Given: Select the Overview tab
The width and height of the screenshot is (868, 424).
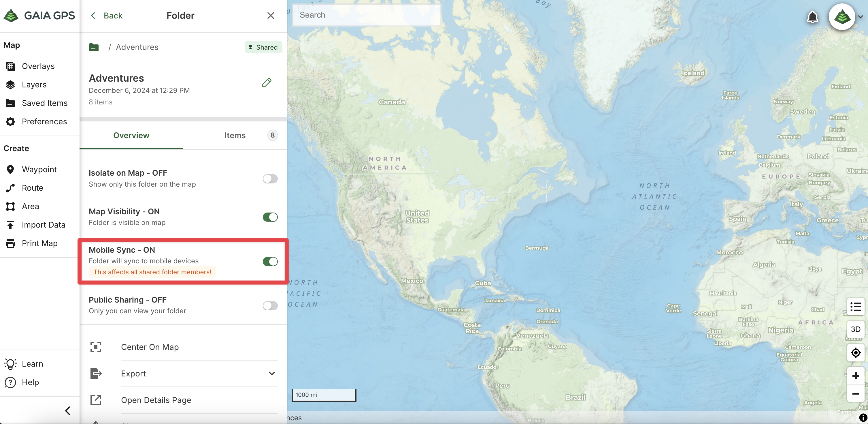Looking at the screenshot, I should pyautogui.click(x=131, y=135).
